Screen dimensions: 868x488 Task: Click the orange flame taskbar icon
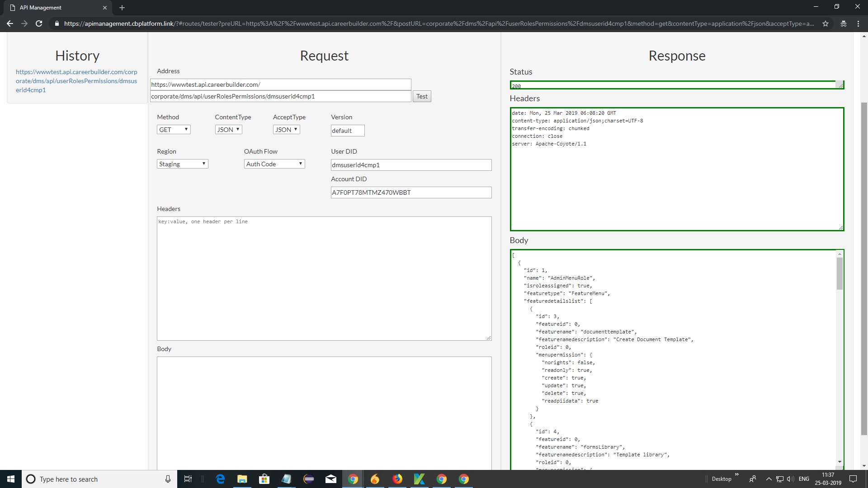point(375,479)
